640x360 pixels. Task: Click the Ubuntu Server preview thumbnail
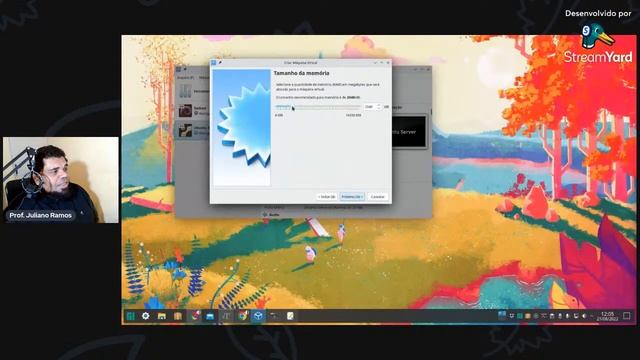[409, 131]
